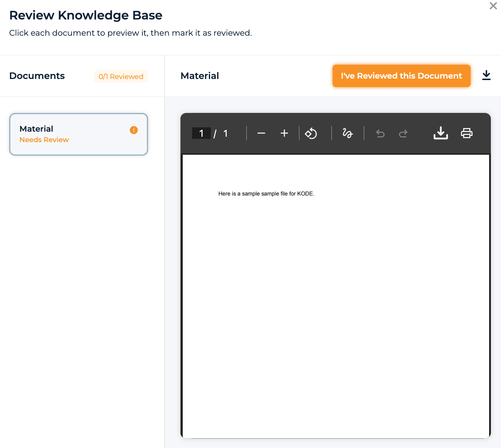Undo last annotation in PDF viewer
Viewport: 501px width, 448px height.
(380, 133)
